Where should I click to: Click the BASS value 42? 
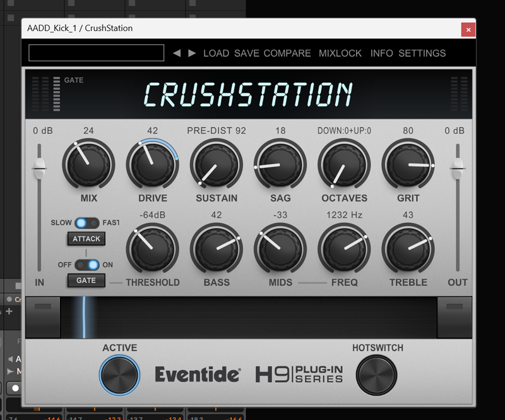217,215
